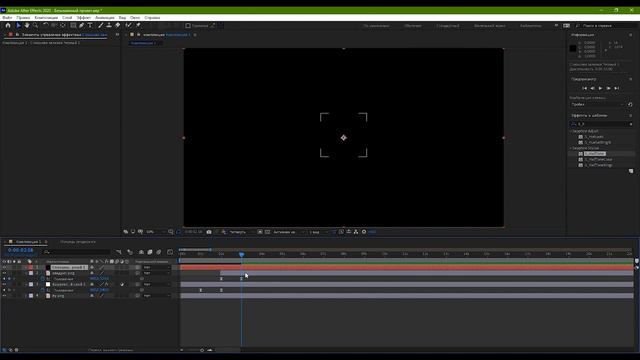Open the active camera view dropdown
640x360 pixels.
tap(289, 232)
